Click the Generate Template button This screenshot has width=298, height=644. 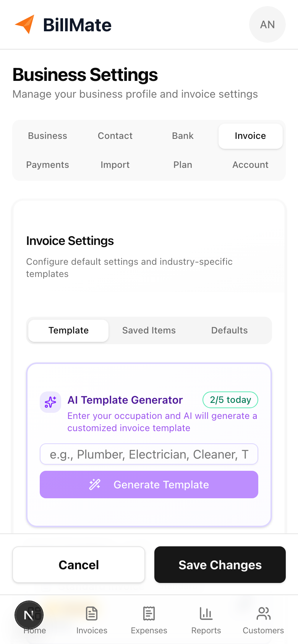click(x=149, y=485)
